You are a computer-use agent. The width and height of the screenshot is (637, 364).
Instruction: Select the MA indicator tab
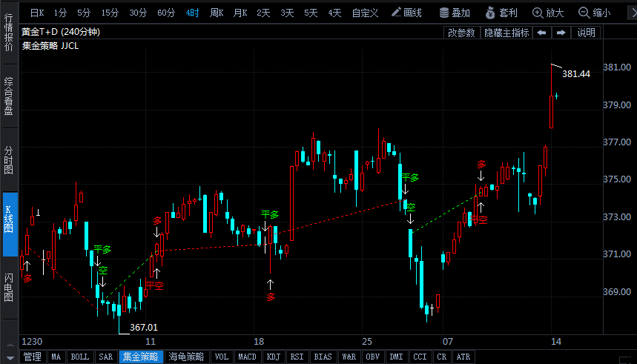point(56,357)
